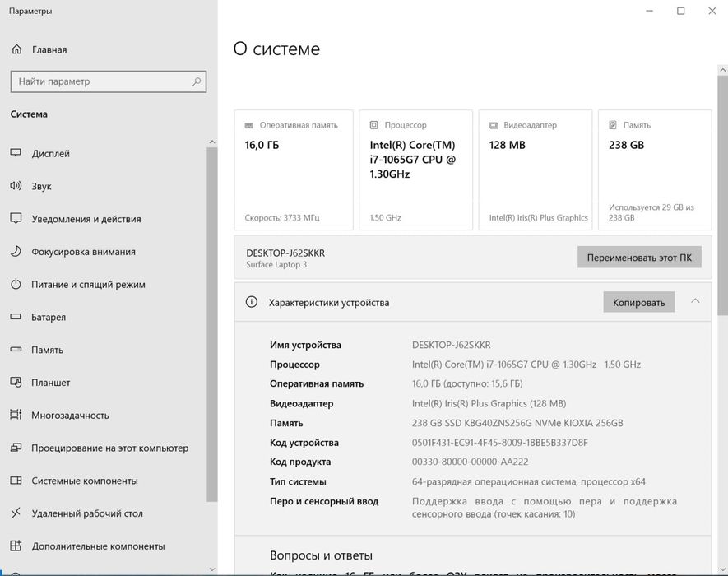Click the Планшет tablet icon
The height and width of the screenshot is (576, 728).
click(16, 383)
